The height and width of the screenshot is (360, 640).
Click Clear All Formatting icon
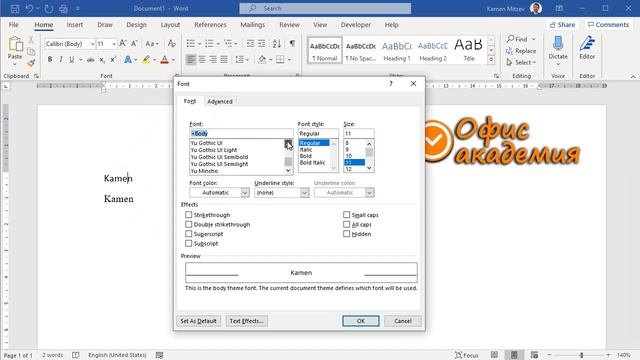click(171, 43)
